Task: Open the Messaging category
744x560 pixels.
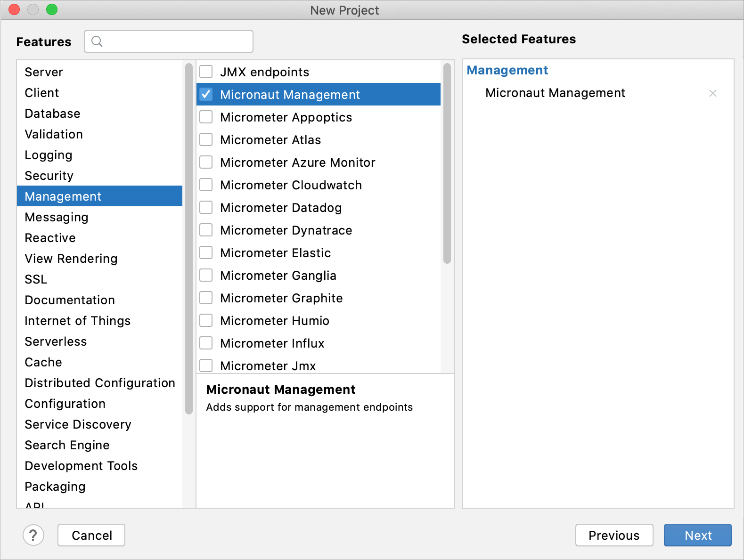Action: 99,217
